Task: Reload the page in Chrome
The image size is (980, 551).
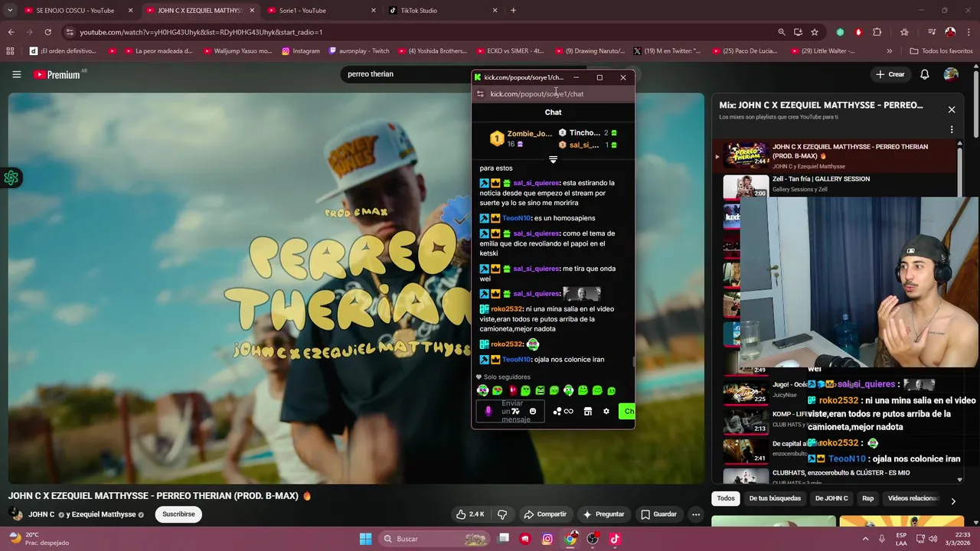Action: tap(47, 32)
